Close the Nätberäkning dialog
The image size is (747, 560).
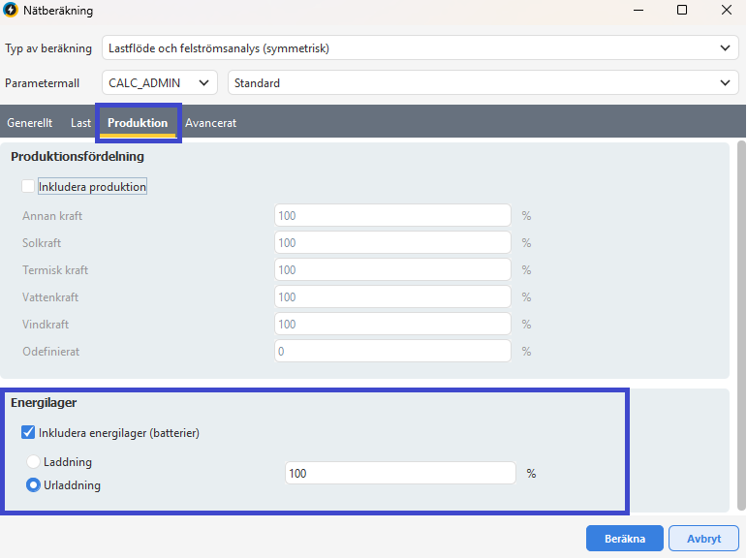[726, 10]
